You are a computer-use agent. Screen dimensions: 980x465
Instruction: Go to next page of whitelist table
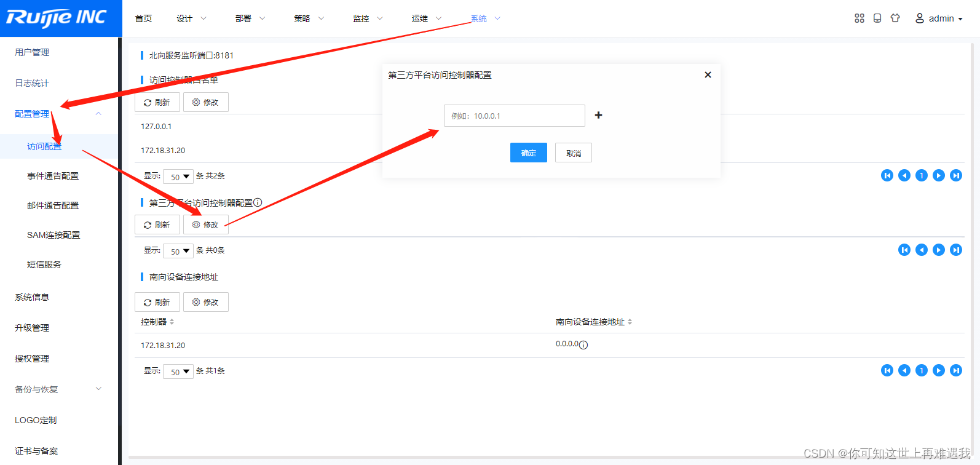(x=939, y=175)
